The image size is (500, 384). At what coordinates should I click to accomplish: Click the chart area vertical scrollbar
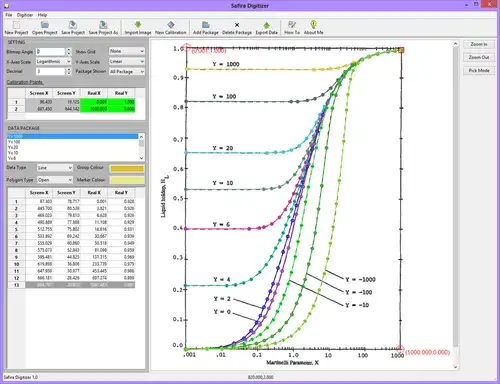[456, 197]
